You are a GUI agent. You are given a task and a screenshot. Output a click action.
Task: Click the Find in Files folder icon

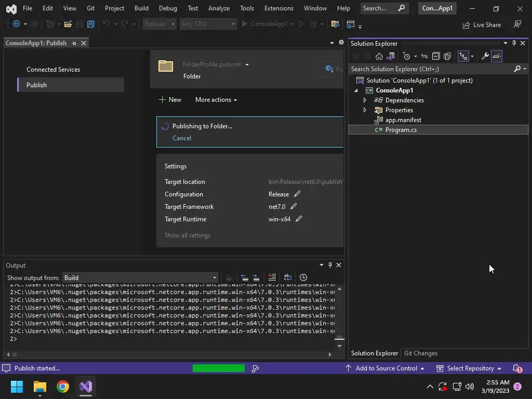click(x=335, y=24)
